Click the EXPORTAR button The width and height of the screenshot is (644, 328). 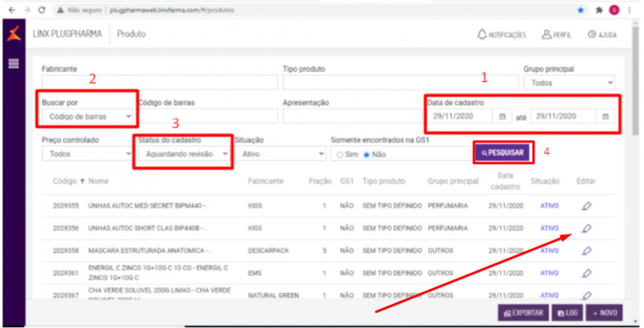point(522,313)
